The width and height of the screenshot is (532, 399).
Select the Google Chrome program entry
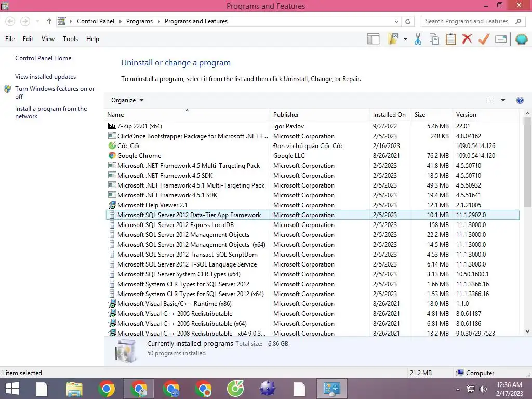(312, 155)
